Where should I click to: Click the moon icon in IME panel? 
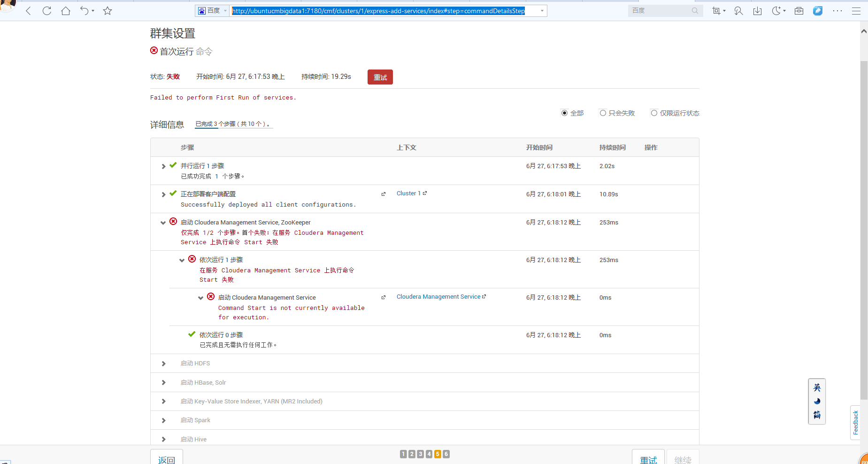817,401
